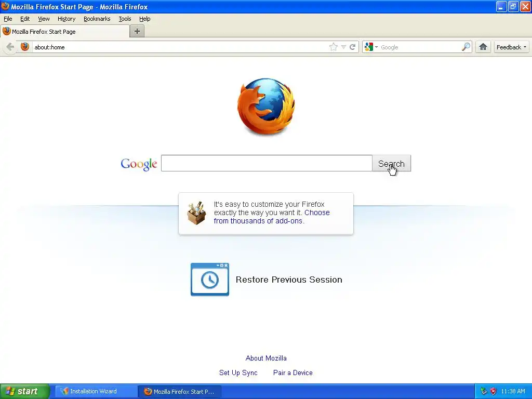This screenshot has width=532, height=399.
Task: Go to the home page via house icon
Action: 483,47
